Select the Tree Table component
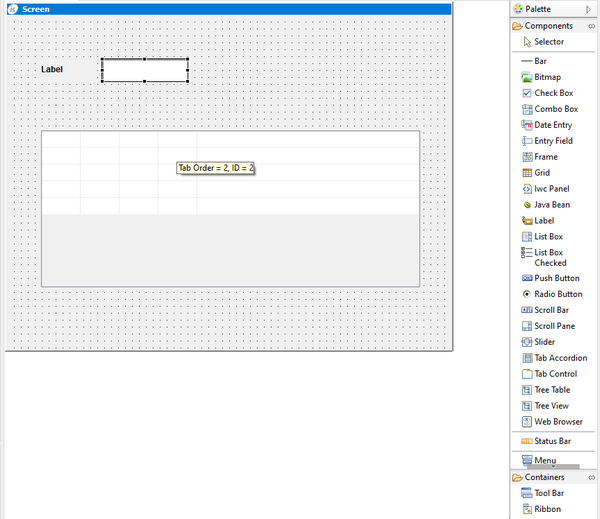This screenshot has width=600, height=519. click(x=546, y=390)
